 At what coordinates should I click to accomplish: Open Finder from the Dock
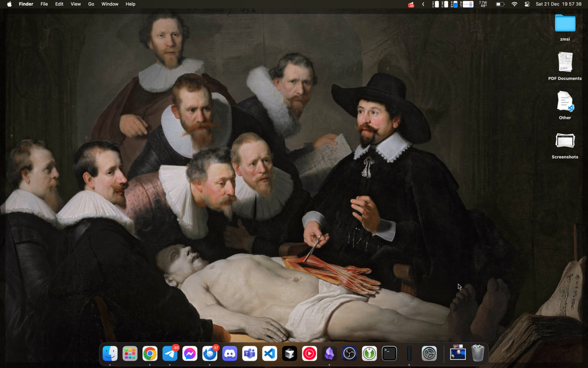pyautogui.click(x=110, y=354)
